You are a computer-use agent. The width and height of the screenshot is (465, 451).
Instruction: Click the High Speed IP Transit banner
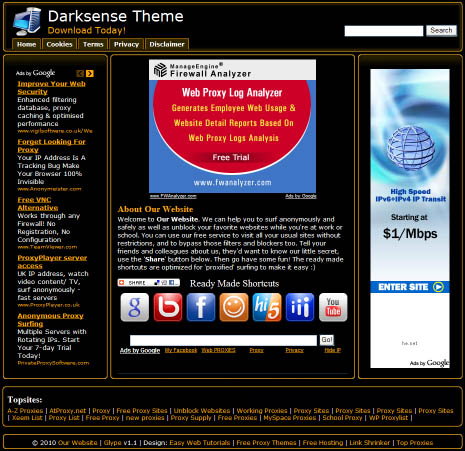coord(410,218)
